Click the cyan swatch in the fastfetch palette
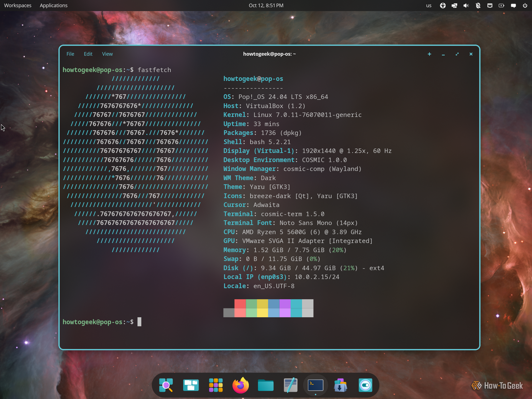 tap(296, 304)
